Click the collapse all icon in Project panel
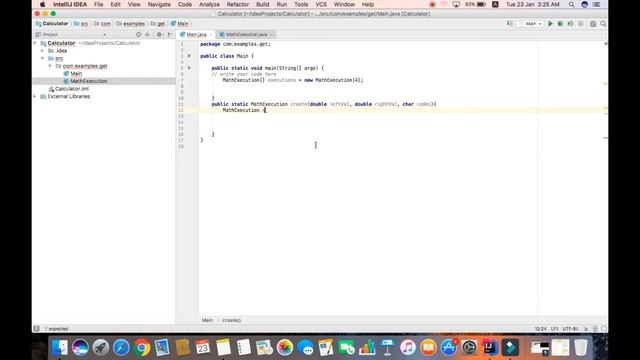Viewport: 640px width, 360px height. [148, 35]
